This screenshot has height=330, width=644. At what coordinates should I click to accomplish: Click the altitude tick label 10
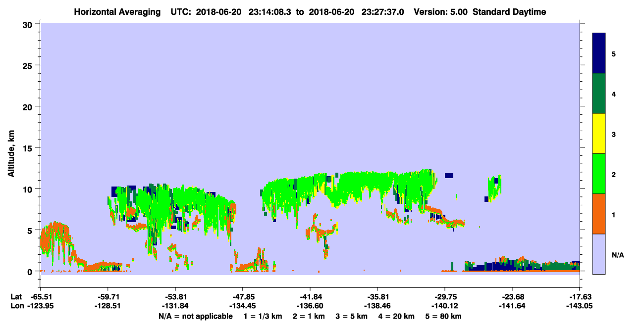pyautogui.click(x=29, y=189)
